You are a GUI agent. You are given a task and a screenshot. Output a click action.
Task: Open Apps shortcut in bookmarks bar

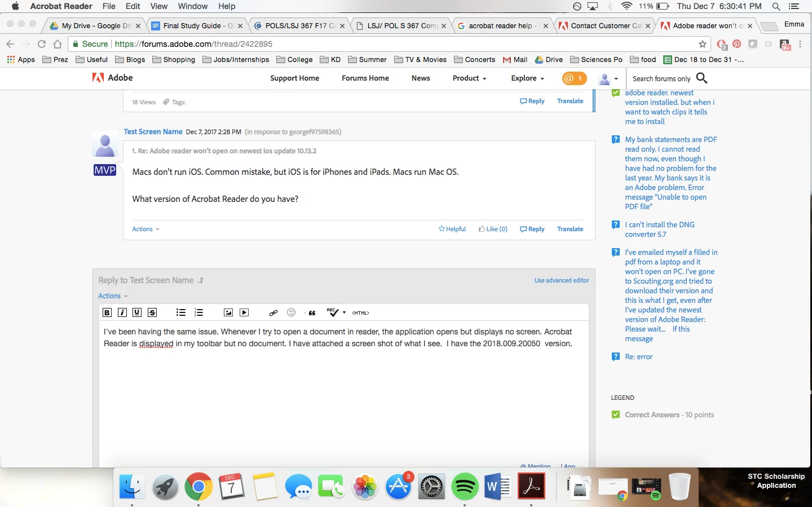pos(21,60)
